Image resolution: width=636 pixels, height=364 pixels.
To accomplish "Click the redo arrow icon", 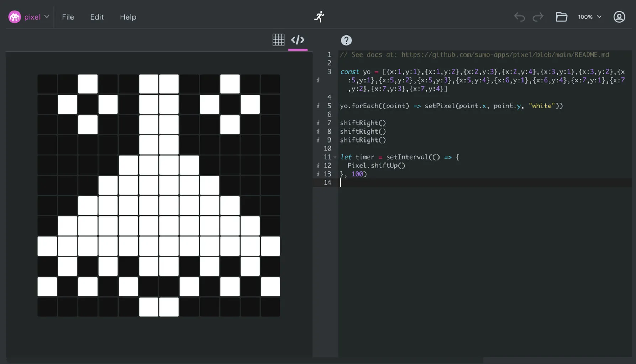I will tap(538, 17).
